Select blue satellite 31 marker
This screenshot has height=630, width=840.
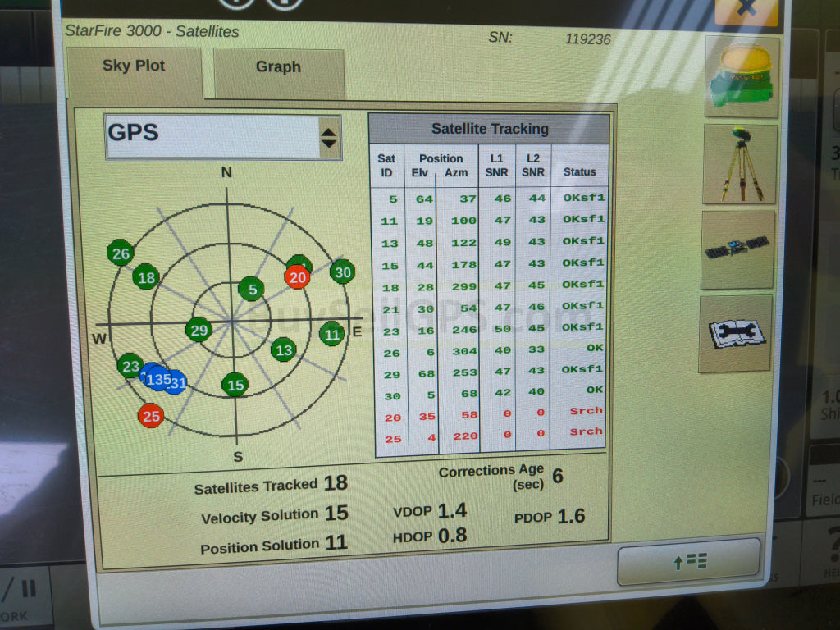coord(177,382)
